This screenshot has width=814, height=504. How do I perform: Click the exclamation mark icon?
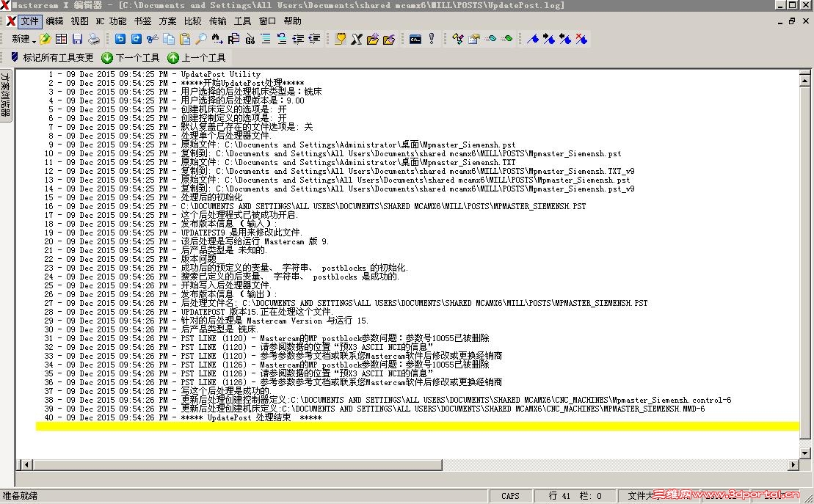432,39
